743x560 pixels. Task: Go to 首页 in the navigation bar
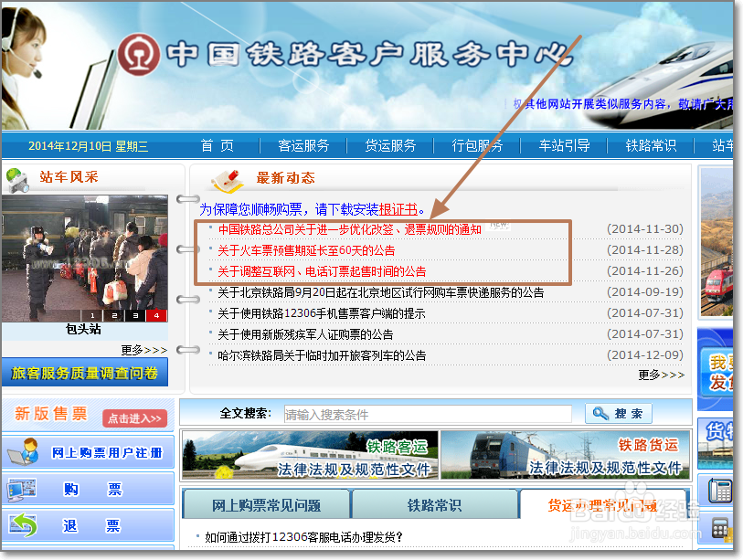click(x=218, y=144)
